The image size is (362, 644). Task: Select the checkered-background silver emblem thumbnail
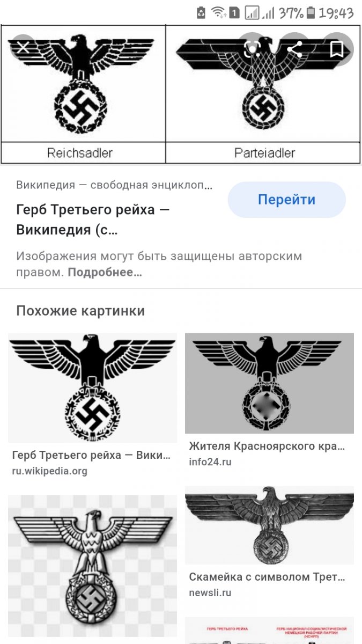pyautogui.click(x=92, y=566)
